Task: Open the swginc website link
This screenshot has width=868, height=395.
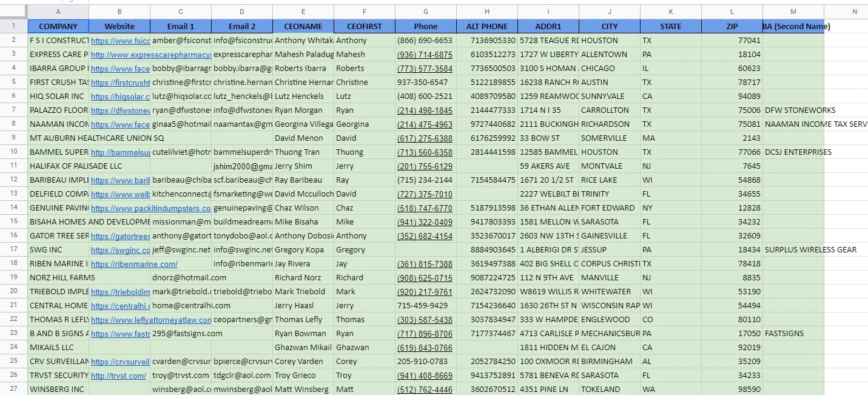Action: click(x=120, y=250)
